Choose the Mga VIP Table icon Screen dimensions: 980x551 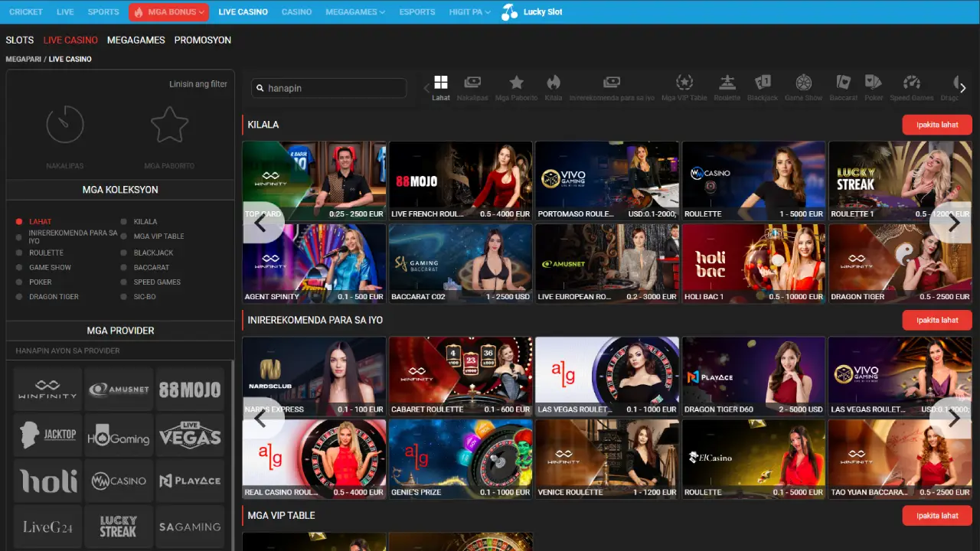(684, 83)
